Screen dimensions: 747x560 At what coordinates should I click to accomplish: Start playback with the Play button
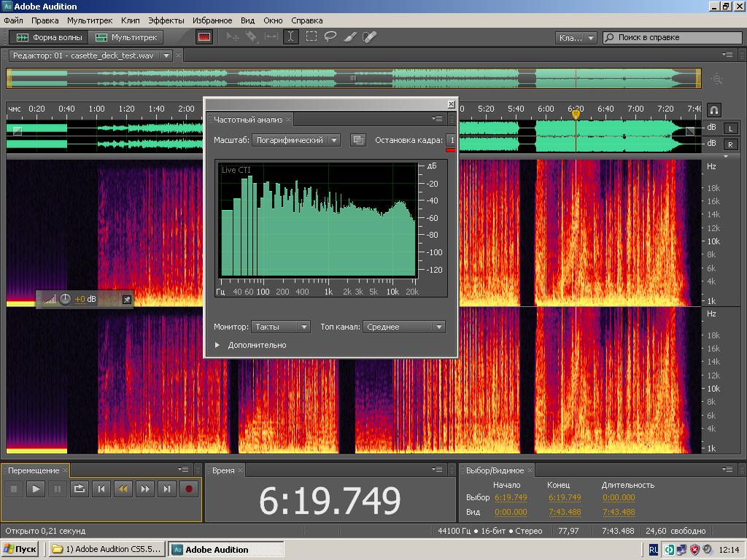[x=35, y=489]
